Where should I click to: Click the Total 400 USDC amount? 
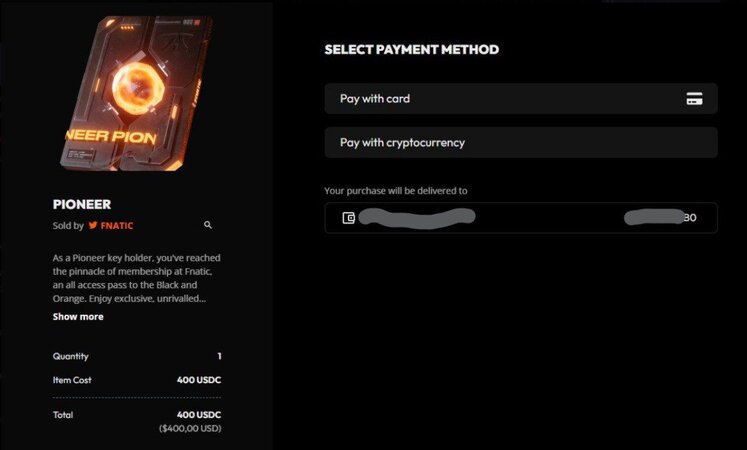tap(199, 415)
